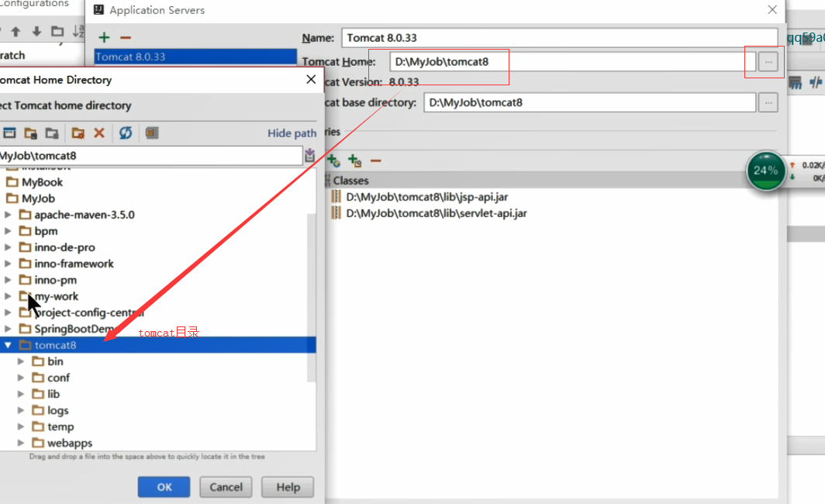Expand the bpm folder
This screenshot has height=504, width=825.
click(8, 231)
